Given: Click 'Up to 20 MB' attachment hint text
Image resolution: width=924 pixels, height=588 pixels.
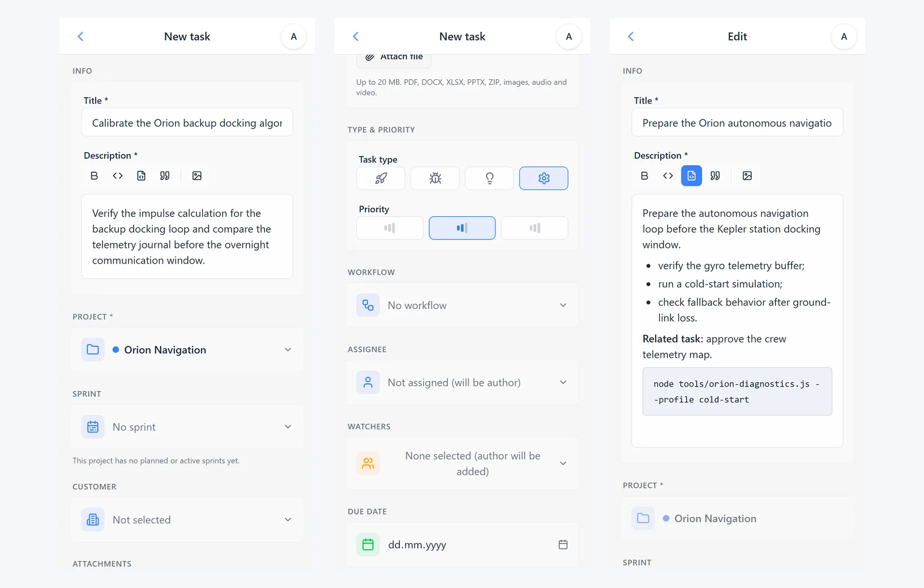Looking at the screenshot, I should [461, 87].
